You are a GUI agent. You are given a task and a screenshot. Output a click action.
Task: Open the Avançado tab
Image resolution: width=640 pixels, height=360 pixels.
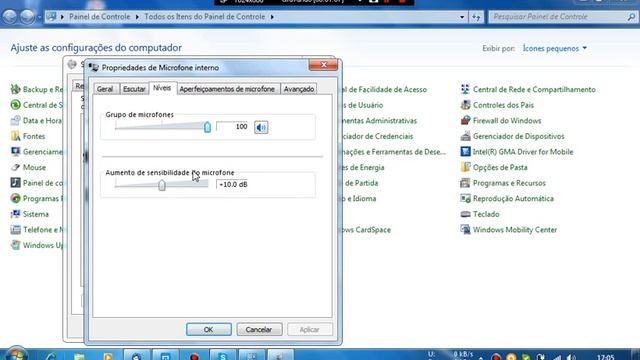(299, 89)
